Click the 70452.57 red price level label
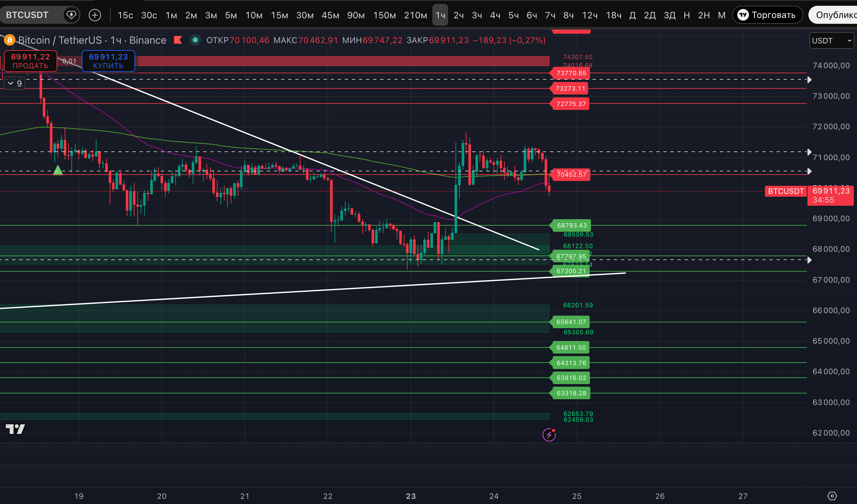The height and width of the screenshot is (504, 857). 571,175
